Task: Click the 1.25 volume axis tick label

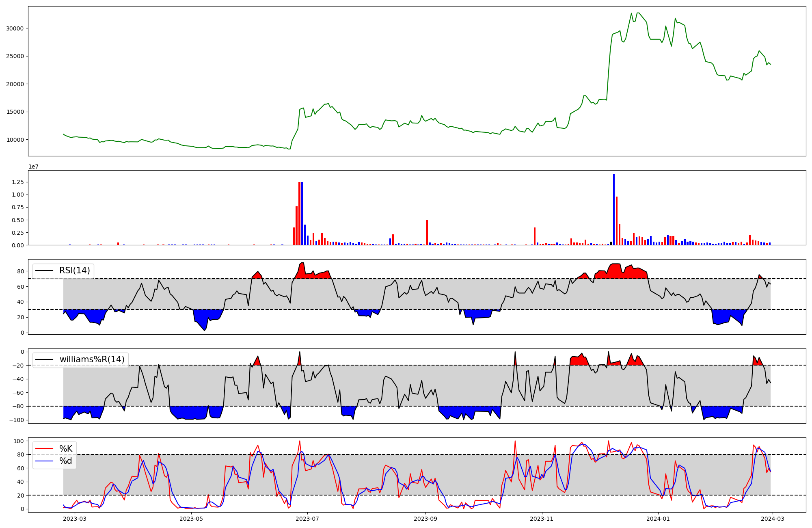Action: click(18, 182)
